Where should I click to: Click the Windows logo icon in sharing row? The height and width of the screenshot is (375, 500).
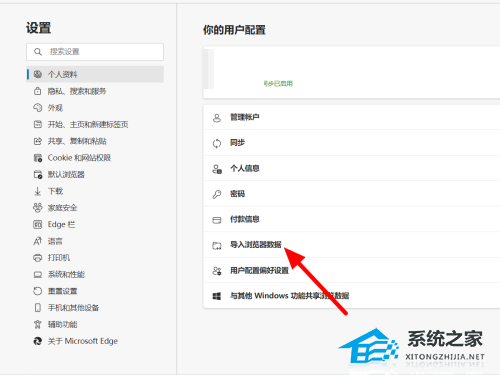tap(217, 296)
